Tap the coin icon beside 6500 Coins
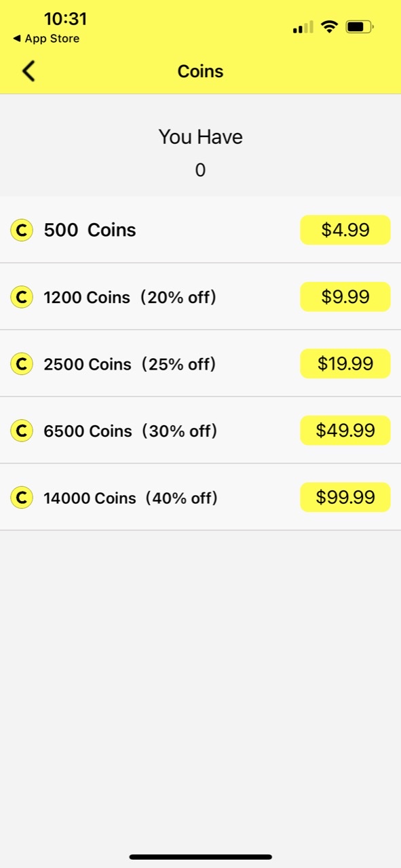Viewport: 401px width, 868px height. pos(22,431)
